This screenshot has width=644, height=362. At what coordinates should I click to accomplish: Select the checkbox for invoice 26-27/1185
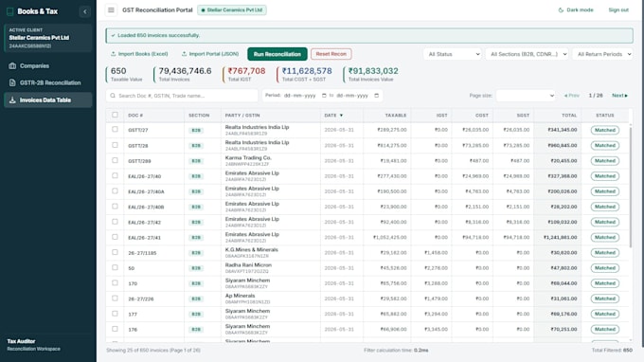(115, 252)
